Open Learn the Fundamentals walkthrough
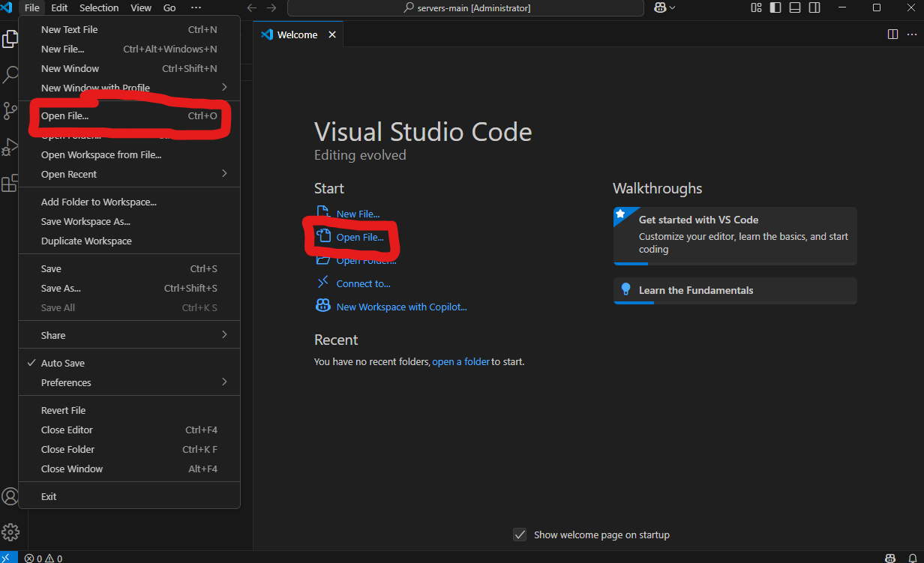Viewport: 924px width, 563px height. pos(735,290)
